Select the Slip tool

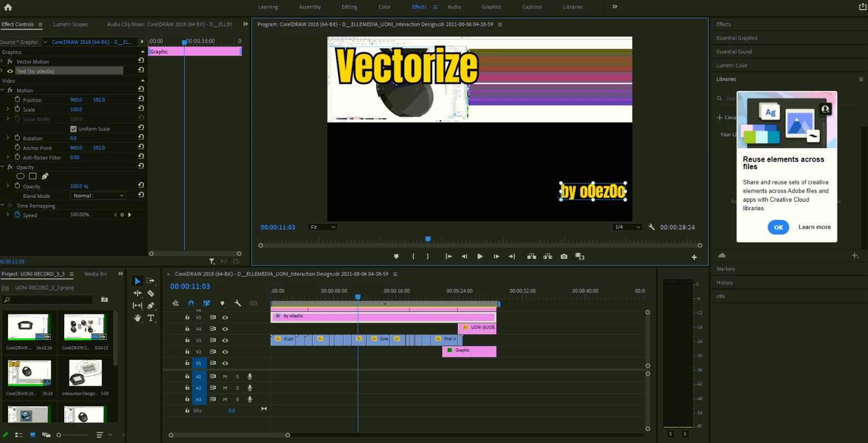click(138, 305)
